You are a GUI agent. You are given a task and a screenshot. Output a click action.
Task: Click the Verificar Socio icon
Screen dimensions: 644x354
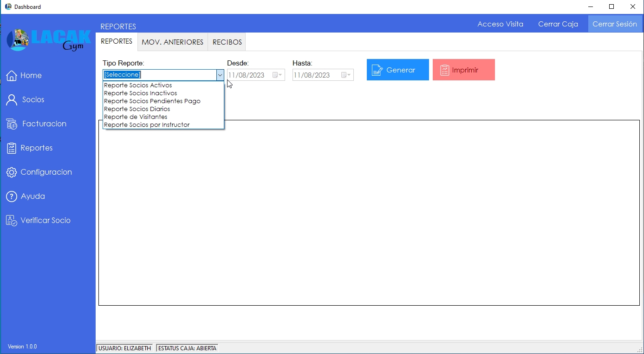12,221
